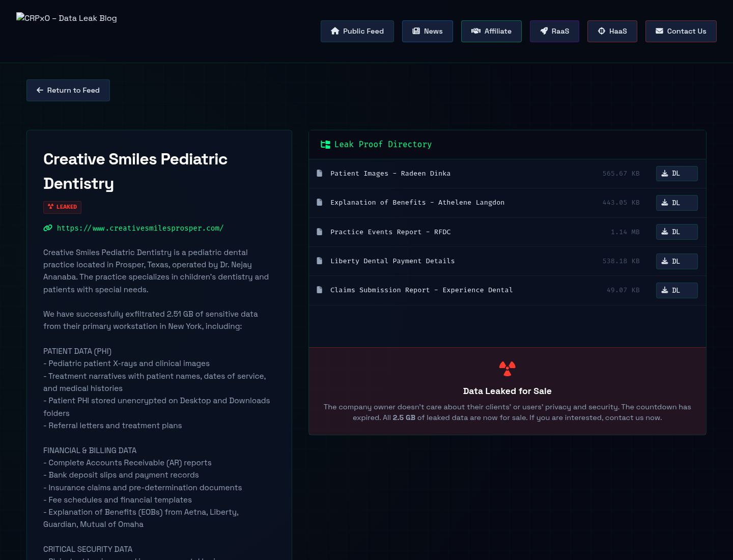Click the crosshair icon beside HaaS
This screenshot has width=733, height=560.
[602, 31]
